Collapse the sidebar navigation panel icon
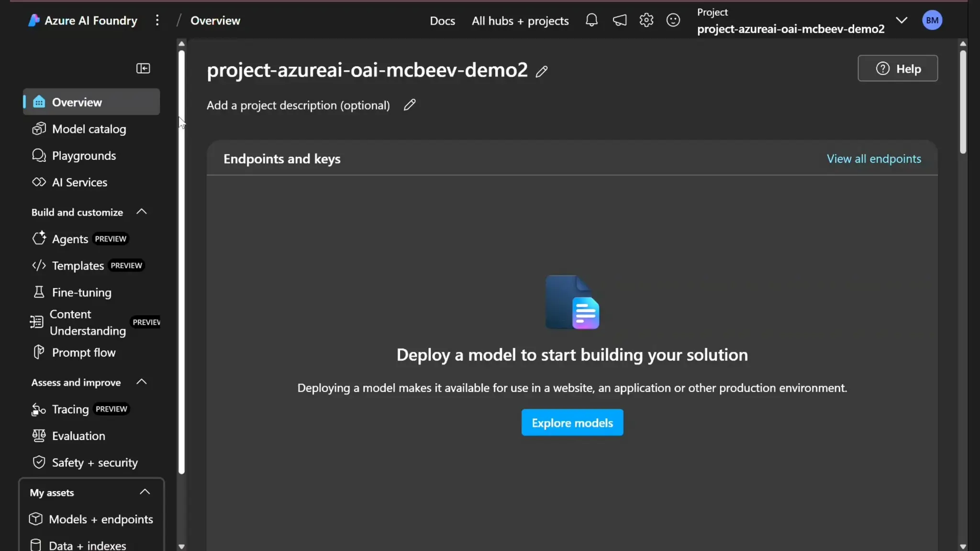This screenshot has width=980, height=551. pyautogui.click(x=143, y=68)
